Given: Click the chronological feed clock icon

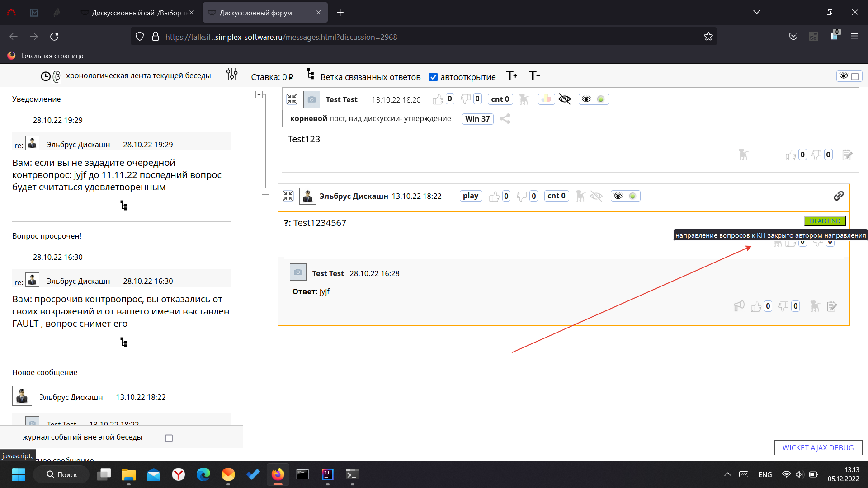Looking at the screenshot, I should point(46,76).
